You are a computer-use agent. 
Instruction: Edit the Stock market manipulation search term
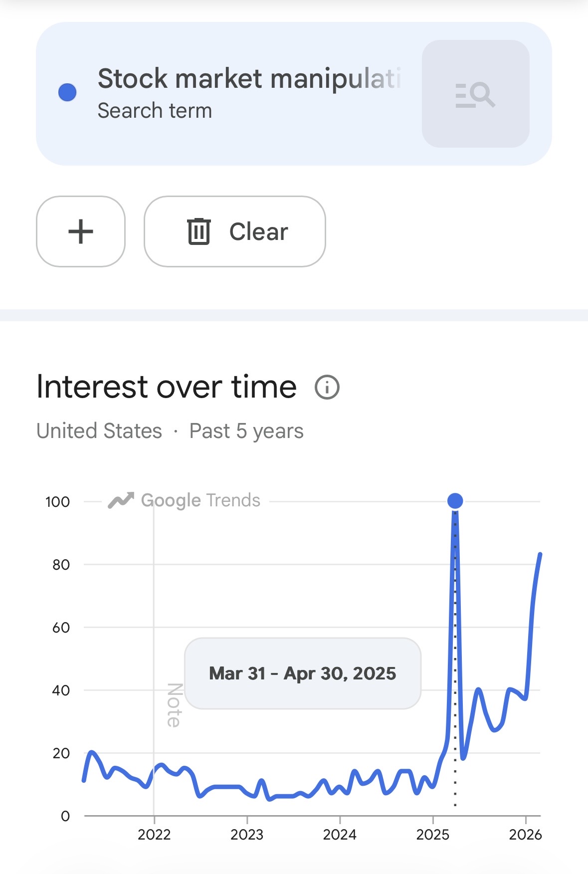point(248,79)
